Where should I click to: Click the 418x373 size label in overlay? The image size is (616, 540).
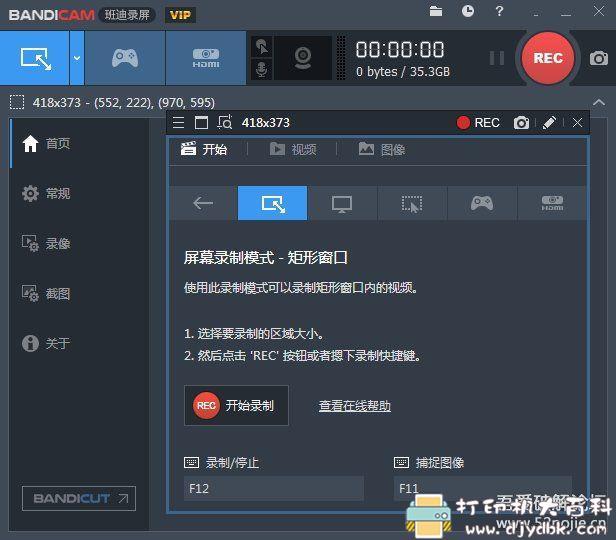tap(266, 123)
